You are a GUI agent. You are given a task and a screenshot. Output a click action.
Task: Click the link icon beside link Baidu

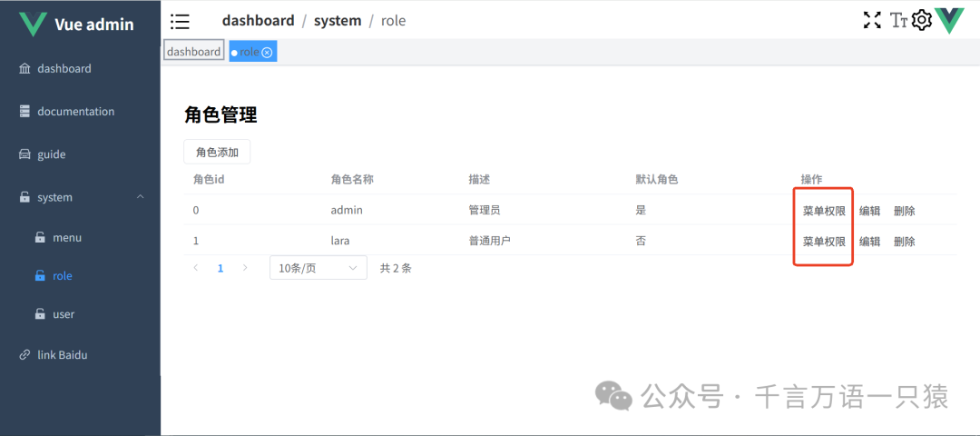24,354
